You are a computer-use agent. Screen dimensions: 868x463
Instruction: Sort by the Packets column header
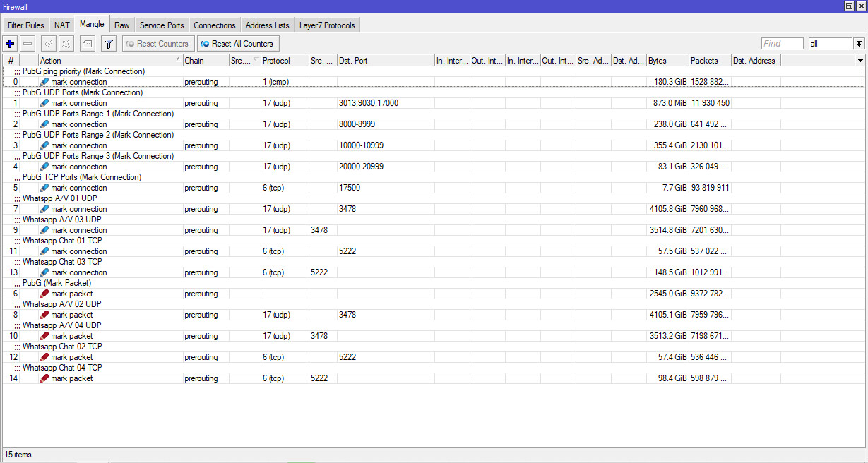[710, 61]
